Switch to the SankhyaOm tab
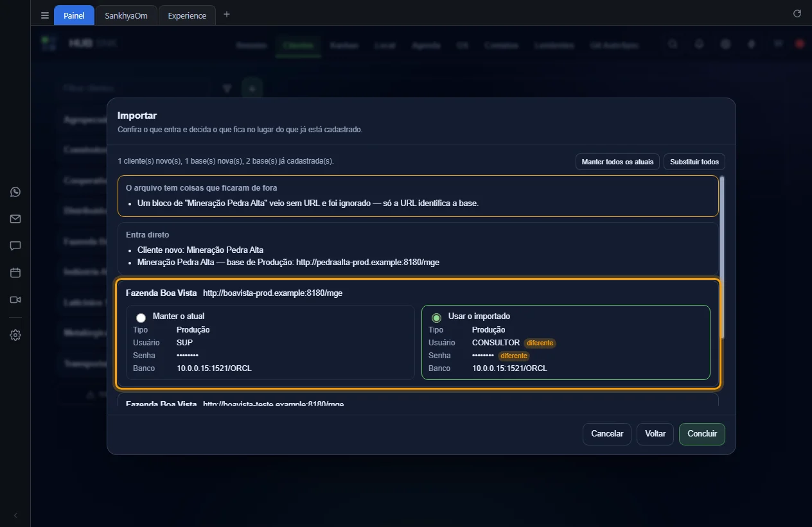The width and height of the screenshot is (812, 527). pos(126,15)
